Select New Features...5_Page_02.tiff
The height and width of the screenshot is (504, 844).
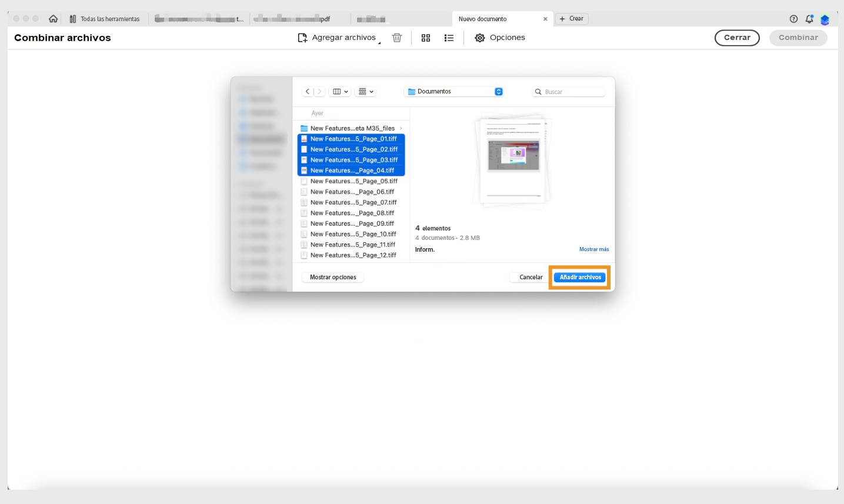[351, 149]
